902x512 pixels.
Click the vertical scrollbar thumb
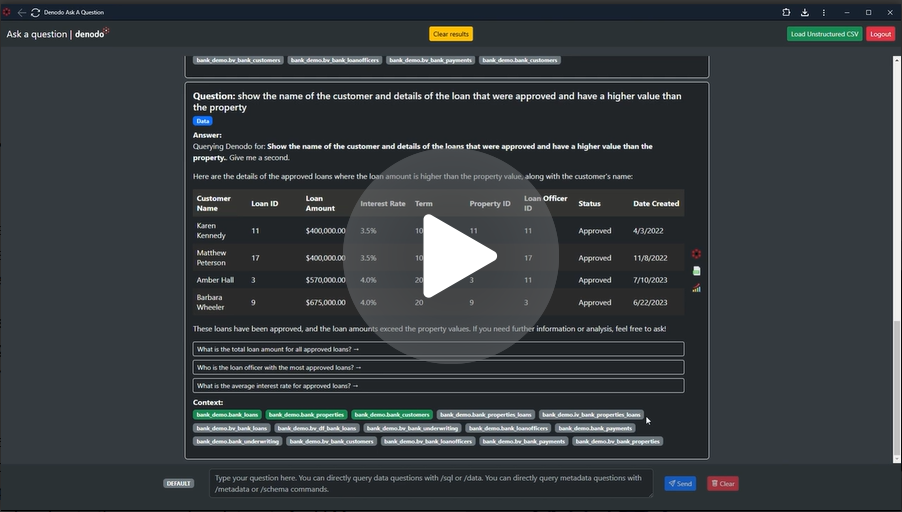click(896, 387)
